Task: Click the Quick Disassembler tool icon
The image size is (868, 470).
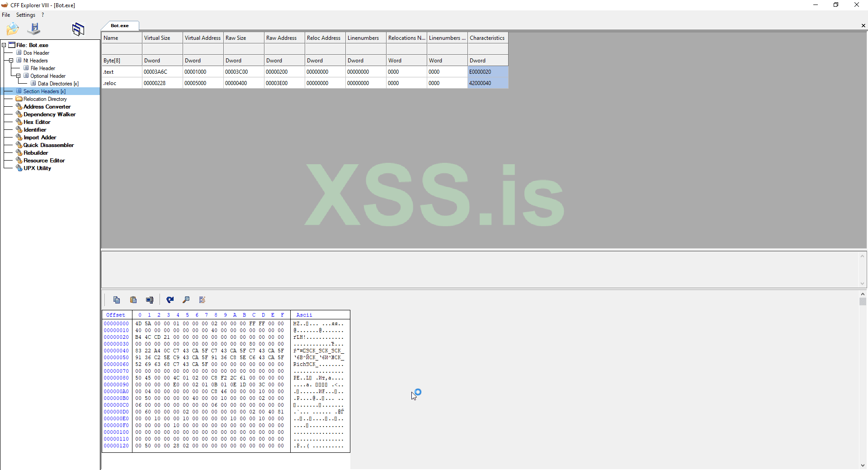Action: coord(19,145)
